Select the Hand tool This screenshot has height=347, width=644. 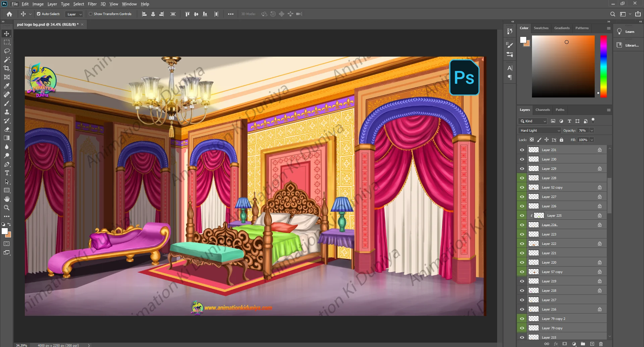tap(7, 199)
